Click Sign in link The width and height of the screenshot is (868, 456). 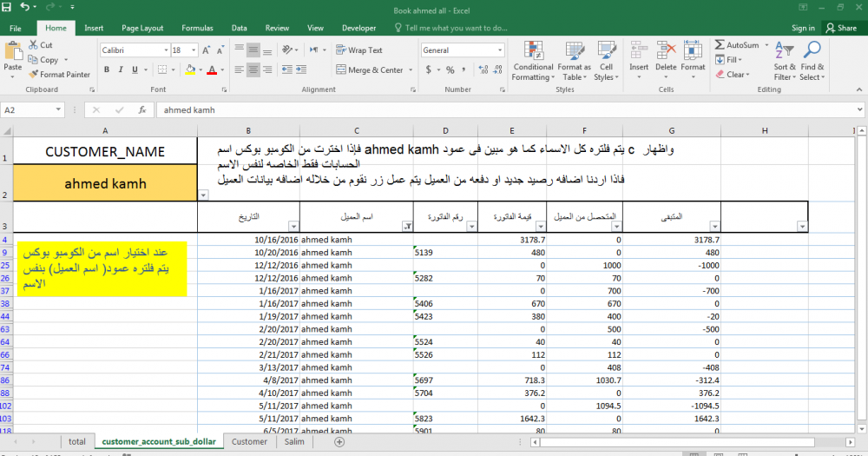click(803, 28)
